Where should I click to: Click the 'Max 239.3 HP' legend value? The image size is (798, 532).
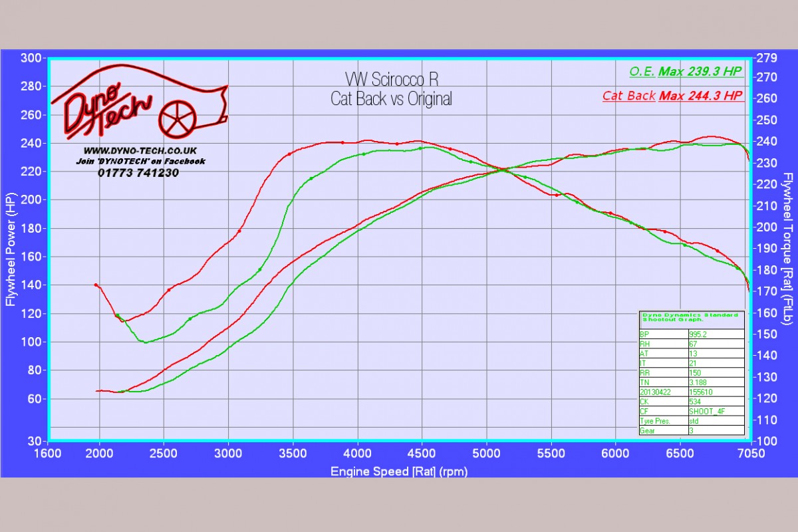tap(701, 72)
